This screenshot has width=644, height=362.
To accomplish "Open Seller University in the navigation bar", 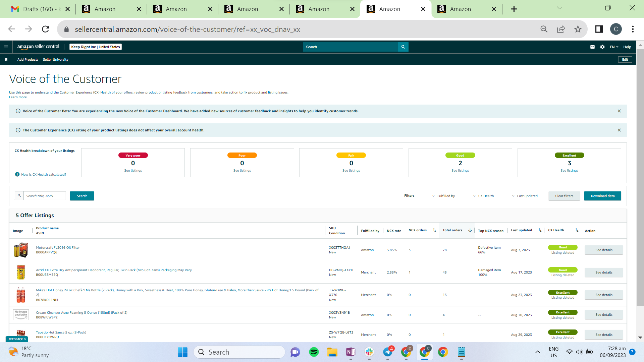I will 56,60.
